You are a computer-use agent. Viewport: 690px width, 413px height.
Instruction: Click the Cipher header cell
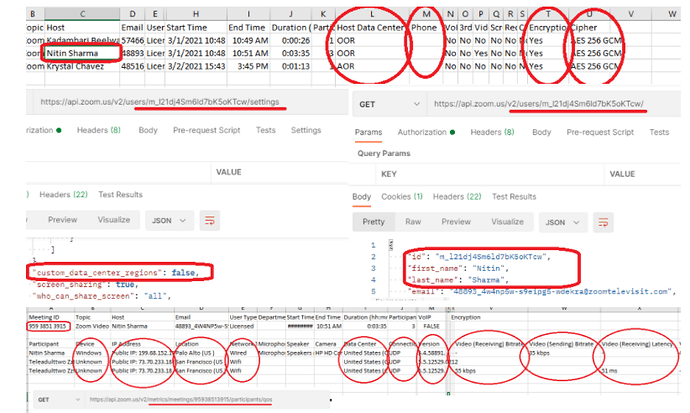[x=590, y=28]
